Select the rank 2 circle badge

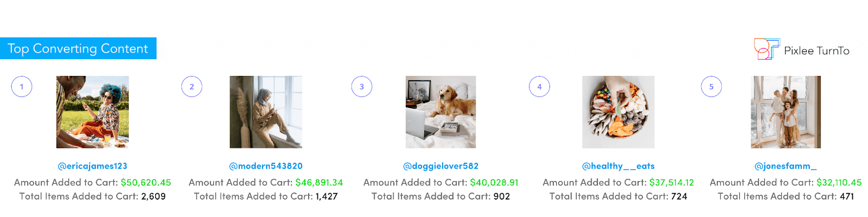tap(192, 87)
